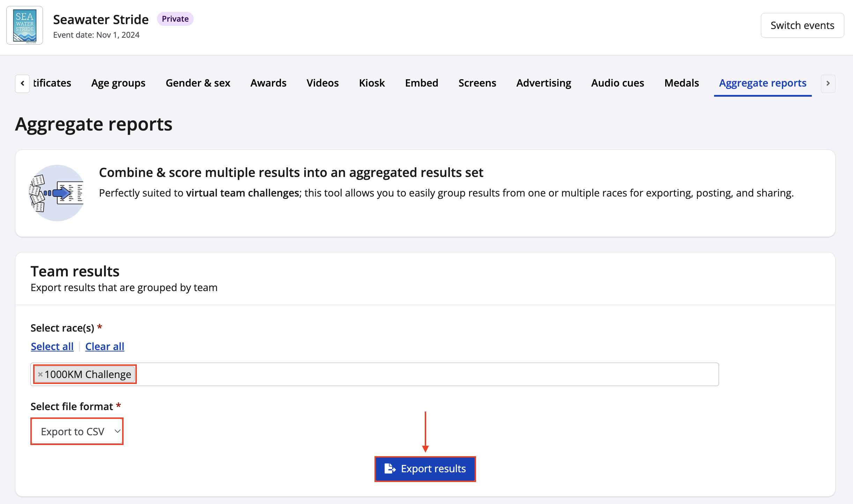
Task: Switch to the Audio cues tab
Action: click(617, 83)
